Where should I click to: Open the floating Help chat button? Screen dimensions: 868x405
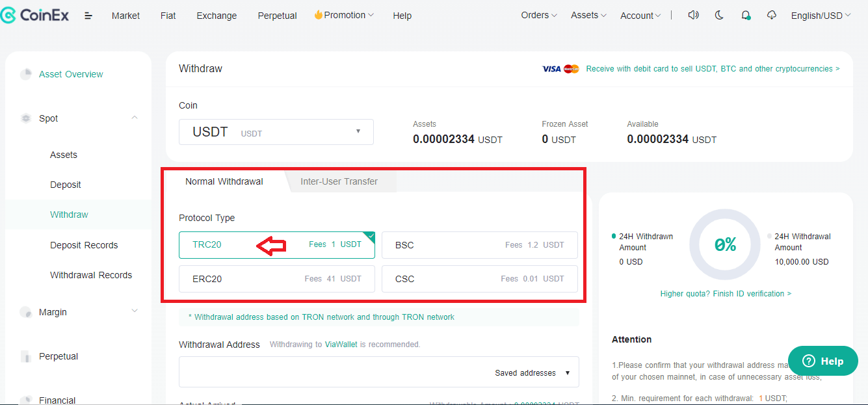tap(823, 361)
